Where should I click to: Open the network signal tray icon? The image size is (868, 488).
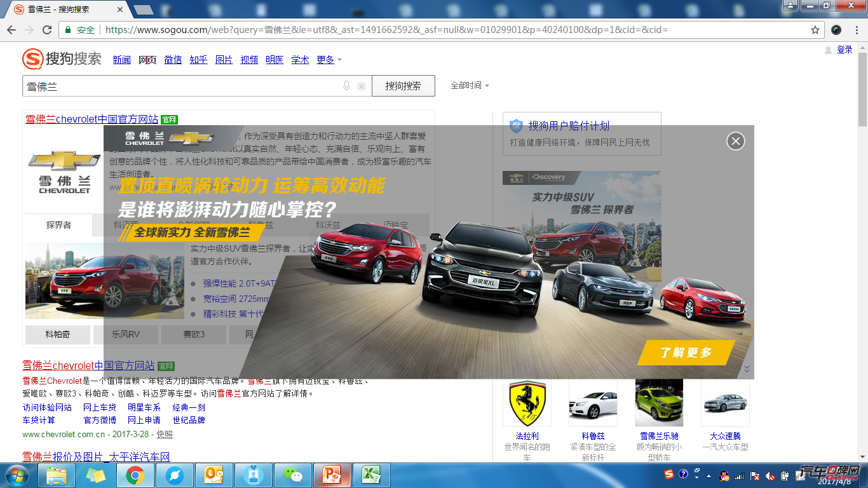[x=740, y=475]
